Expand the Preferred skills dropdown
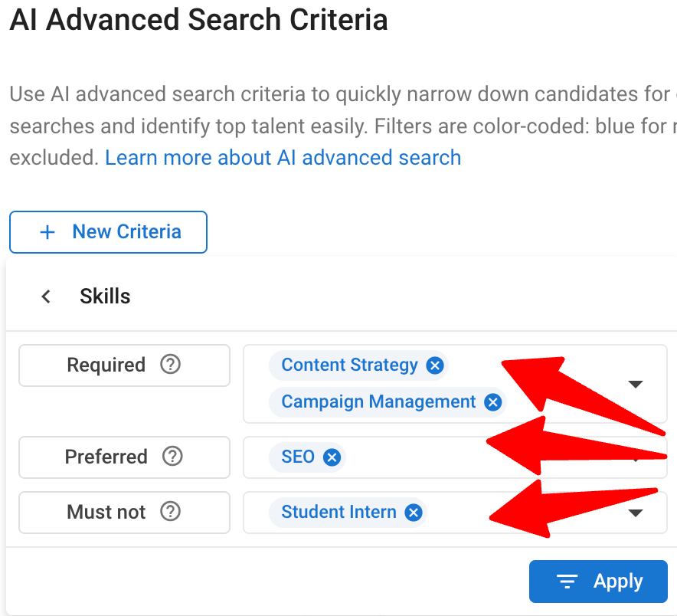The image size is (677, 616). point(636,457)
